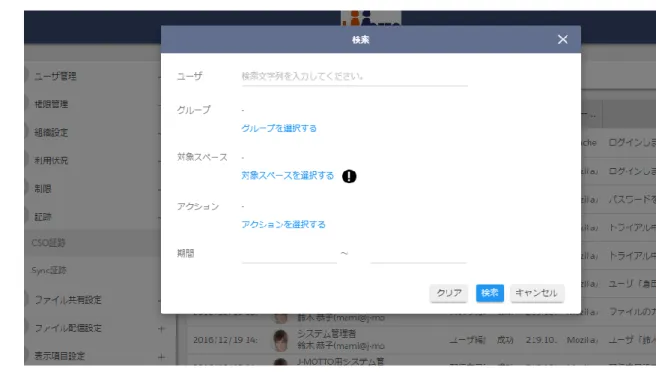Select 表示項目設定 in the sidebar

[59, 356]
